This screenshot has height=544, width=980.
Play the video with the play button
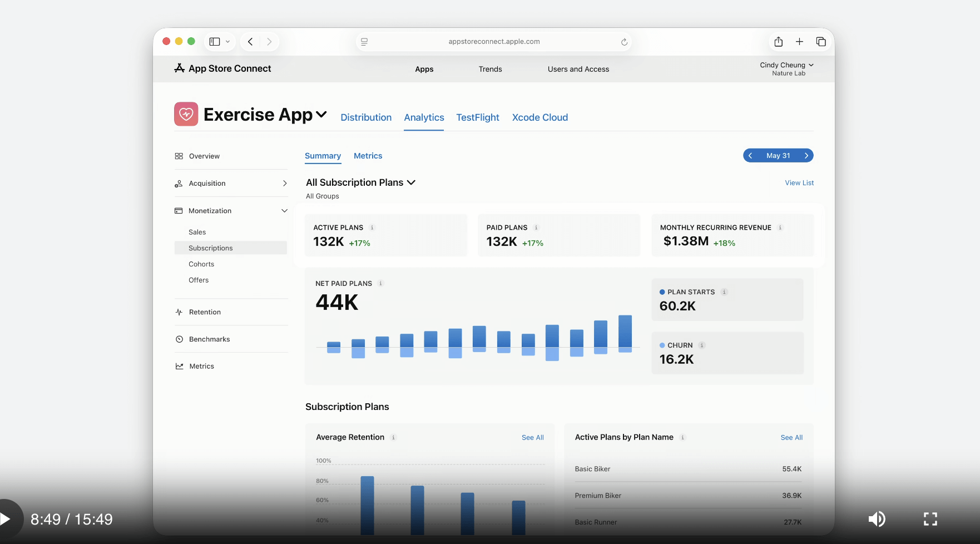[6, 519]
